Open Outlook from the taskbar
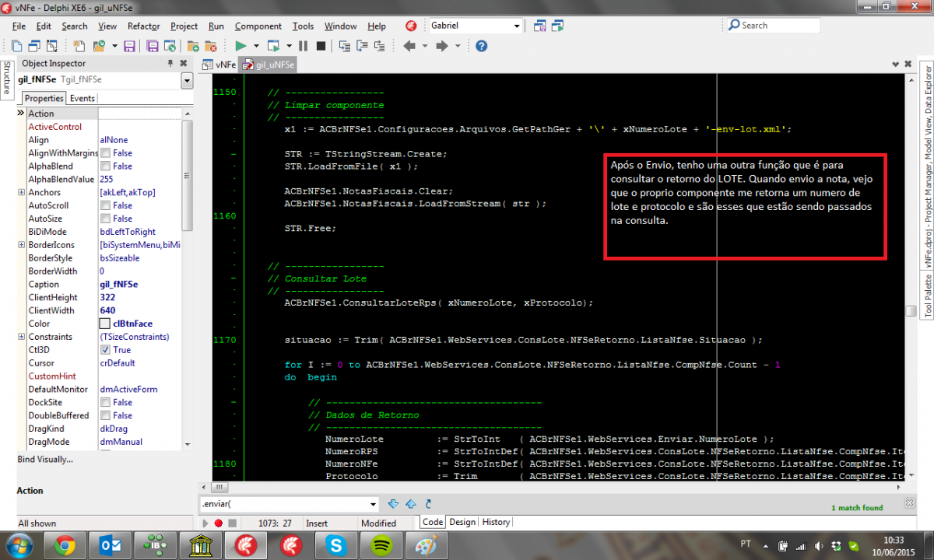934x560 pixels. point(110,544)
